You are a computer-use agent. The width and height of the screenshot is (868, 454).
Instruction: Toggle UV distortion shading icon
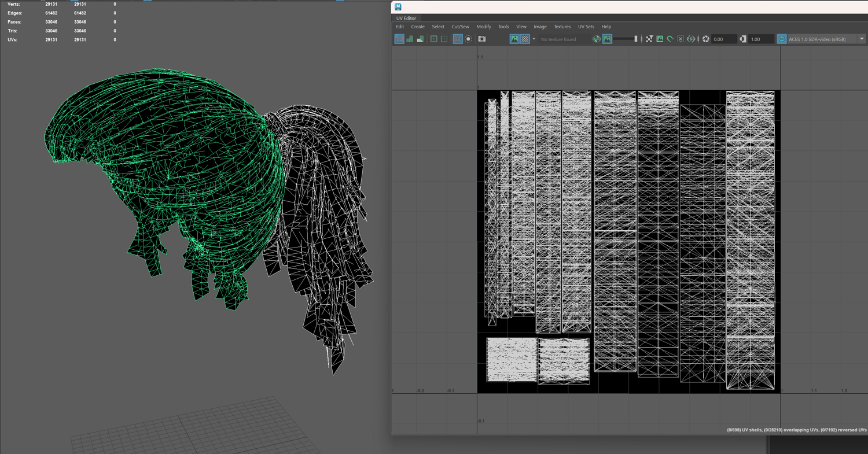[420, 39]
